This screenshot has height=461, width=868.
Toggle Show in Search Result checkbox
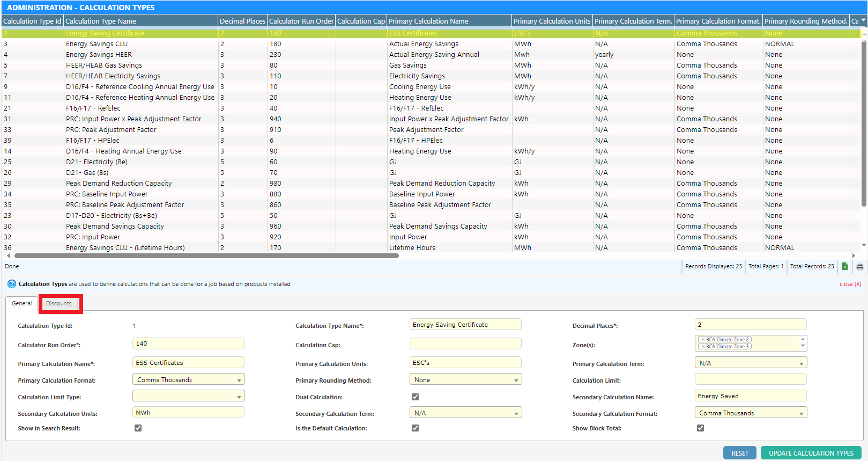click(138, 428)
